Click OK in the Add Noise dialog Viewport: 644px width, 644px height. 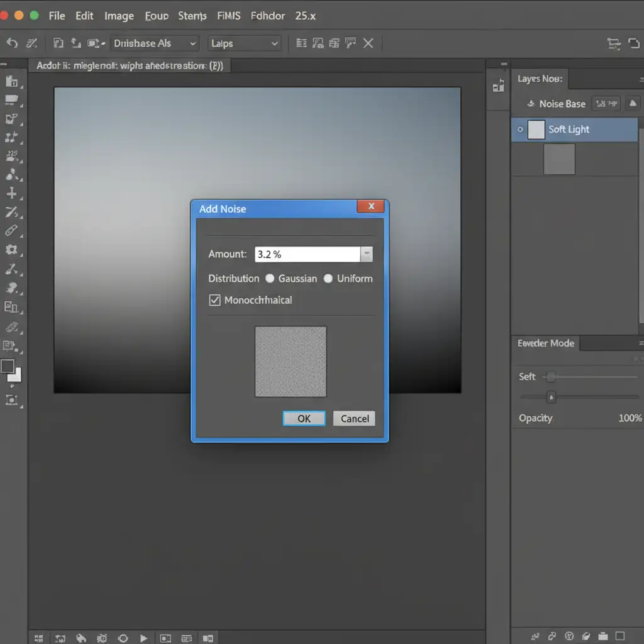pos(304,419)
